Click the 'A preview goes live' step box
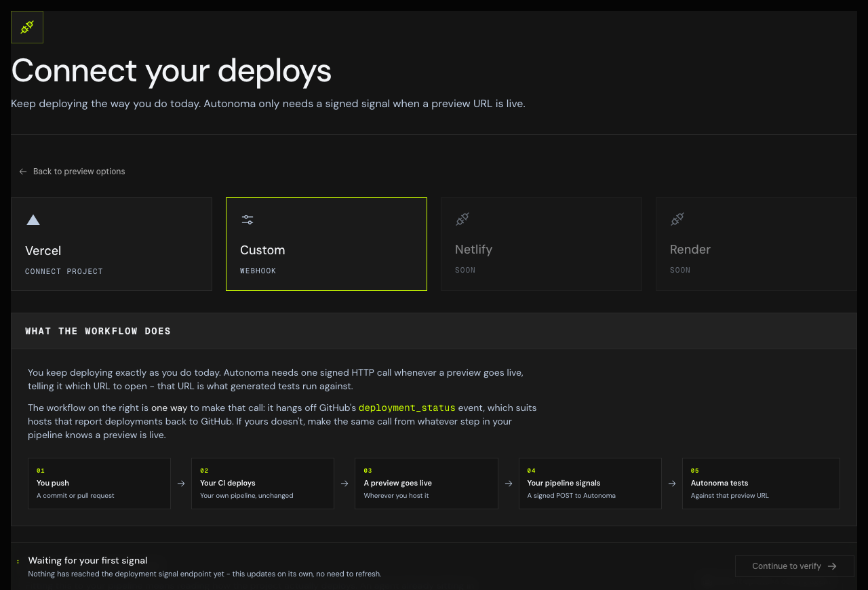The image size is (868, 590). coord(427,484)
